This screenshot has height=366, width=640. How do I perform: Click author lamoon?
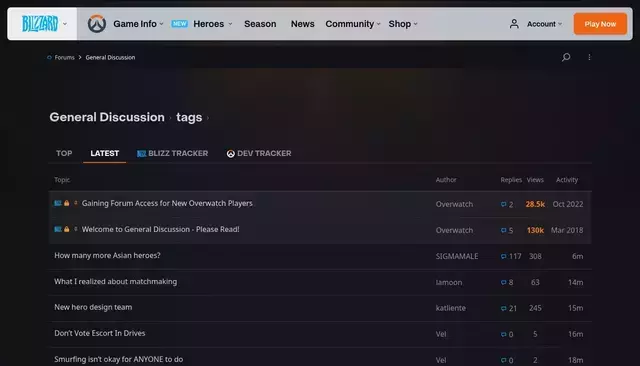point(449,282)
